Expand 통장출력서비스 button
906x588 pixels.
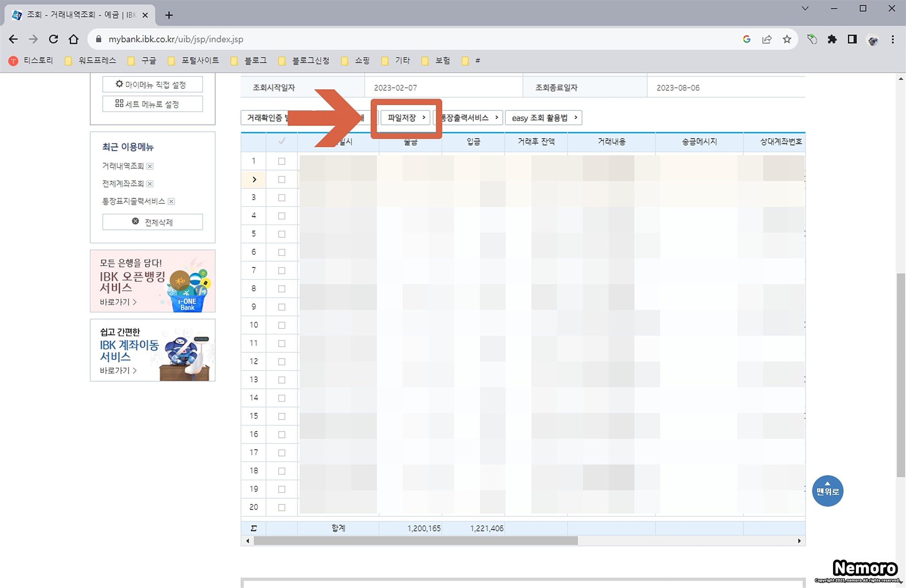click(470, 118)
